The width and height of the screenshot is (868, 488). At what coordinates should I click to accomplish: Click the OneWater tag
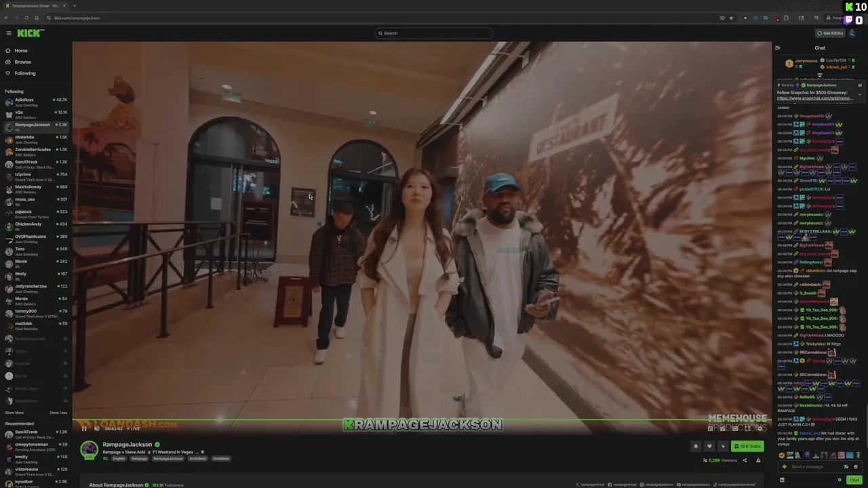pyautogui.click(x=221, y=459)
